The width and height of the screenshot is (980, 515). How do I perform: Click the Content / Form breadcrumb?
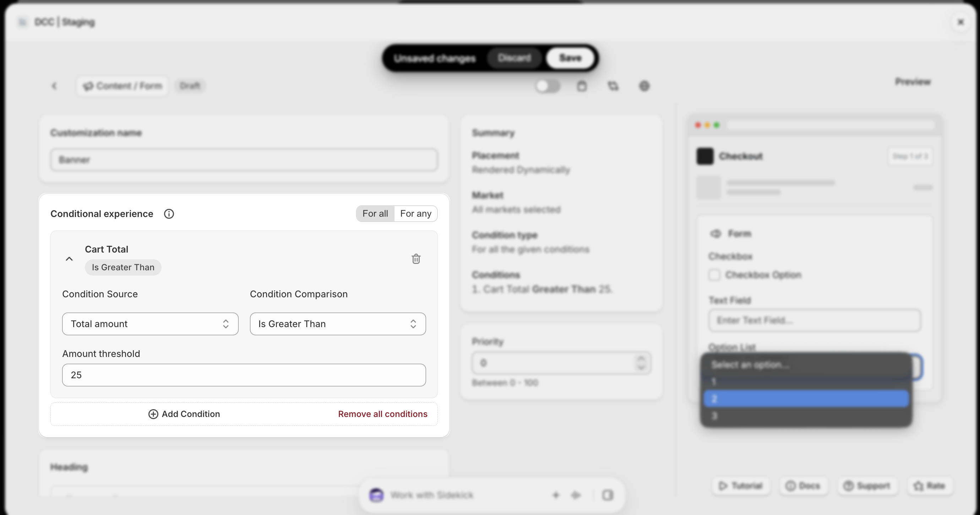(x=123, y=86)
